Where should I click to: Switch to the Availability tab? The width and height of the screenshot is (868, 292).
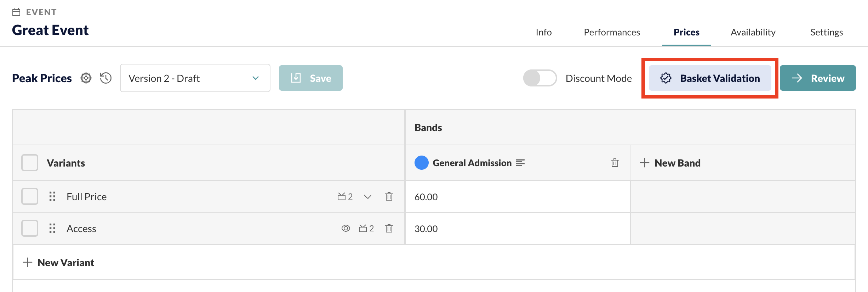pos(753,32)
